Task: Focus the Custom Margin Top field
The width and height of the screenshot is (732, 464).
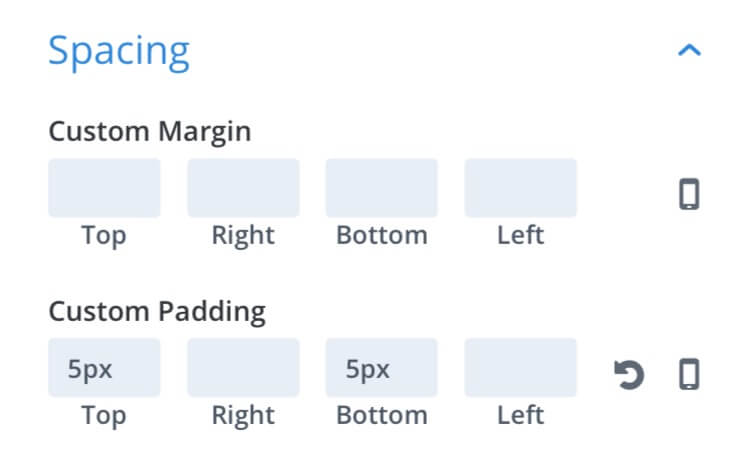Action: click(x=104, y=188)
